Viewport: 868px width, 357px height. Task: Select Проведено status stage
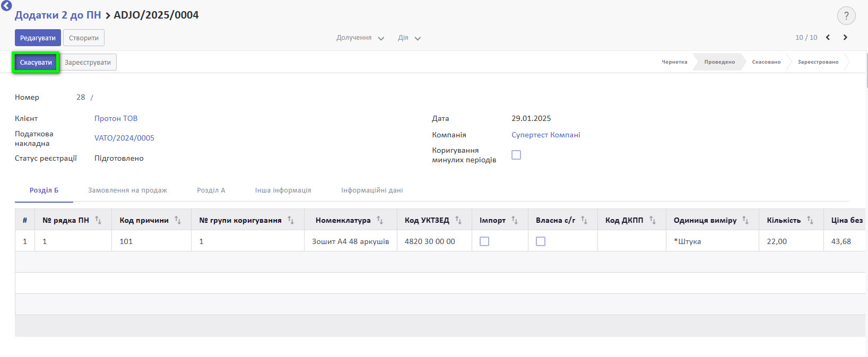pos(719,62)
